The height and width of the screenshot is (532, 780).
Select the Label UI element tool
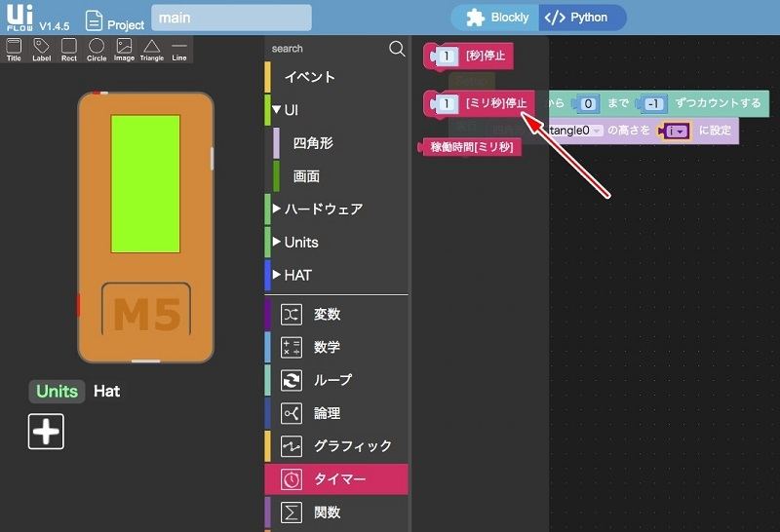(x=41, y=50)
